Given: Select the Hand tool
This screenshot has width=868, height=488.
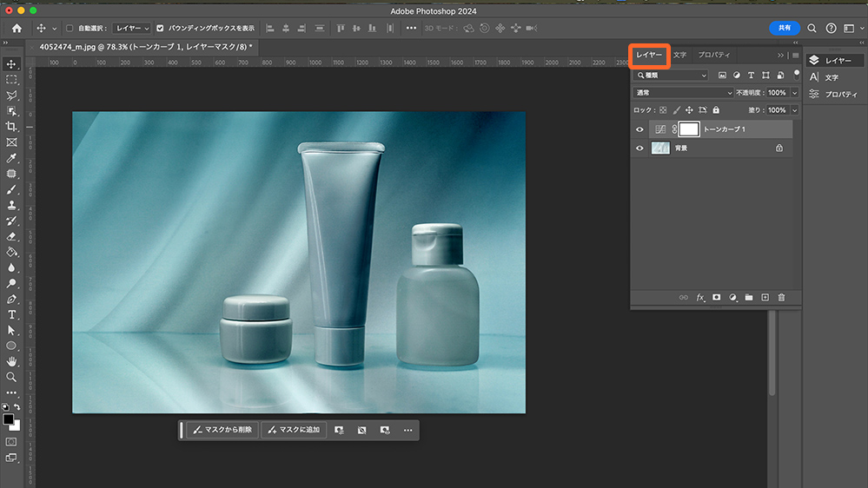Looking at the screenshot, I should (11, 361).
